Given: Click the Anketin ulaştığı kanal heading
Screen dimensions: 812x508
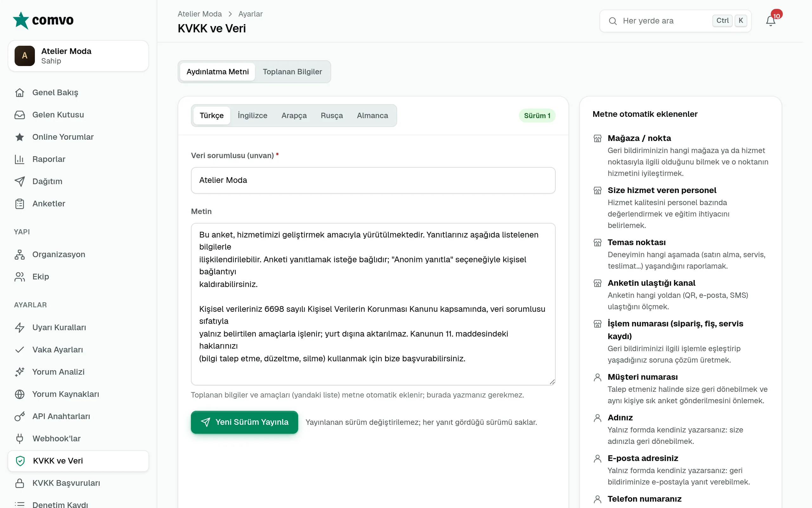Looking at the screenshot, I should (x=651, y=283).
